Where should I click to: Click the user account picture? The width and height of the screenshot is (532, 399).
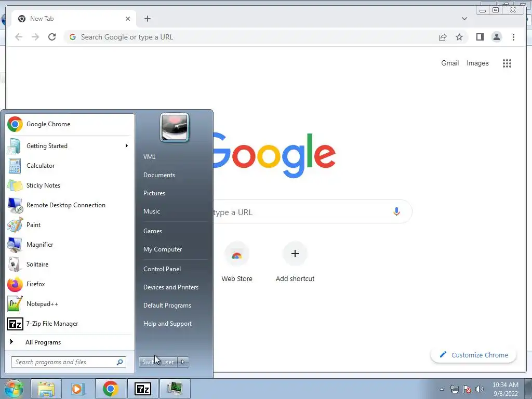175,127
